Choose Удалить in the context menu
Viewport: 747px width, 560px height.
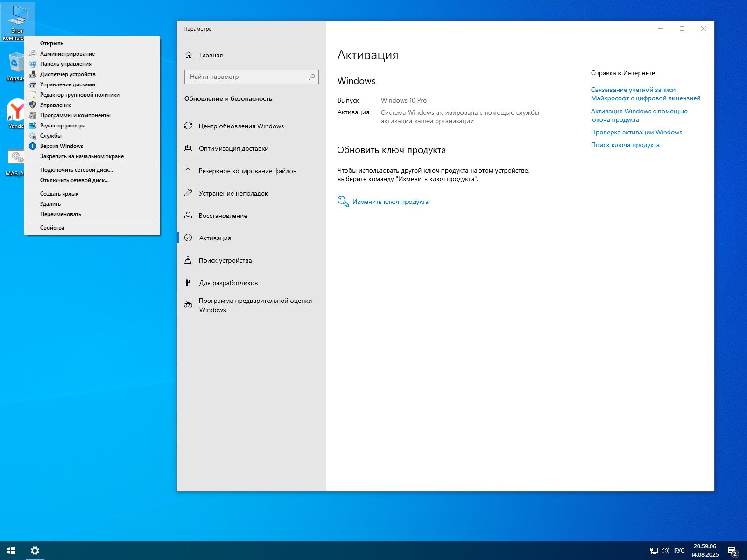click(x=92, y=204)
